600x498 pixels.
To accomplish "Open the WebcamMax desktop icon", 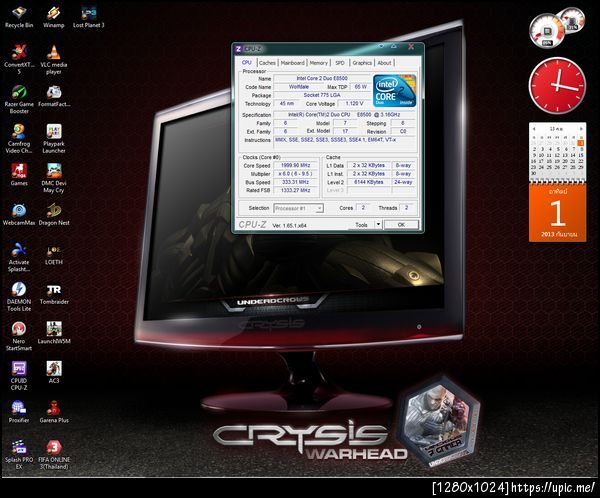I will [x=19, y=214].
